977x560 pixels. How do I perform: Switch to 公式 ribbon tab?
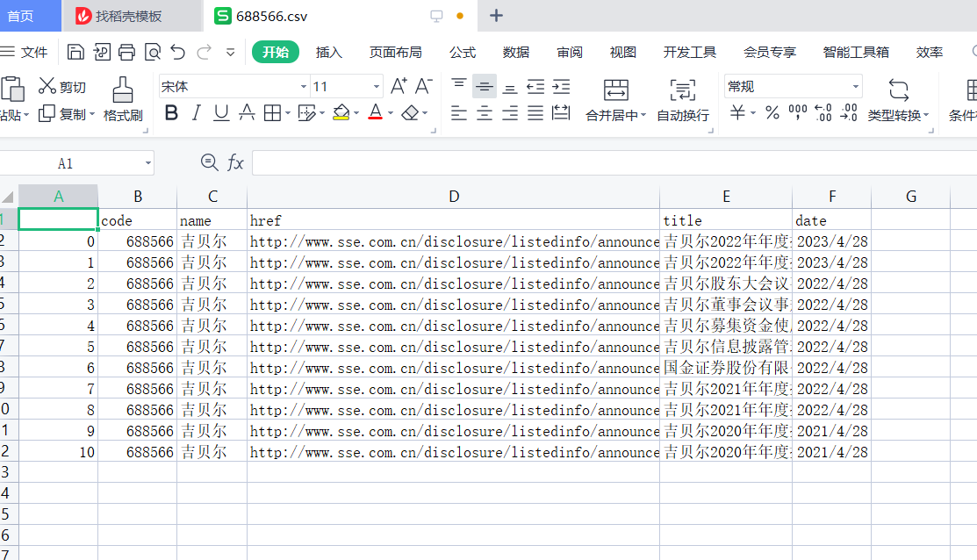click(x=463, y=52)
